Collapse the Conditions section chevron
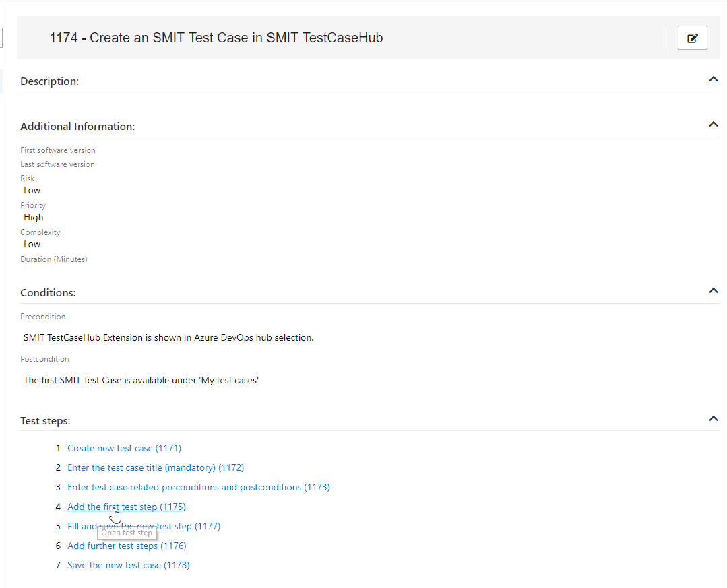The image size is (727, 588). tap(713, 290)
